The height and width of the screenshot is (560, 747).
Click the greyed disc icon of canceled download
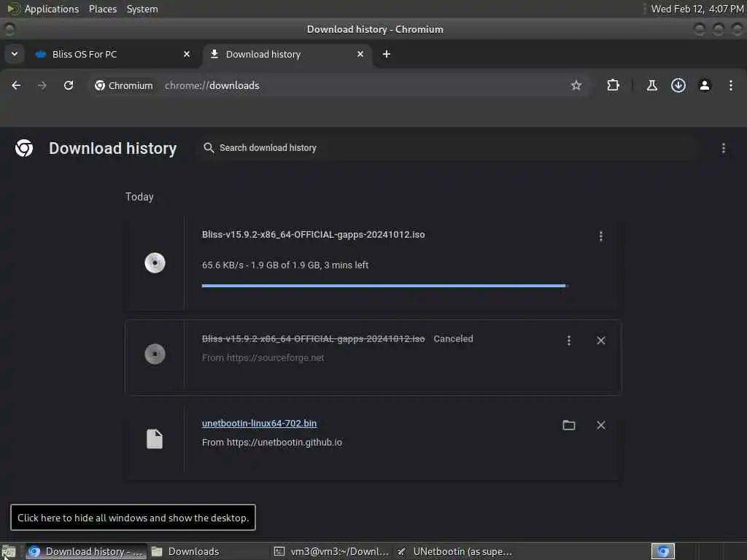155,354
